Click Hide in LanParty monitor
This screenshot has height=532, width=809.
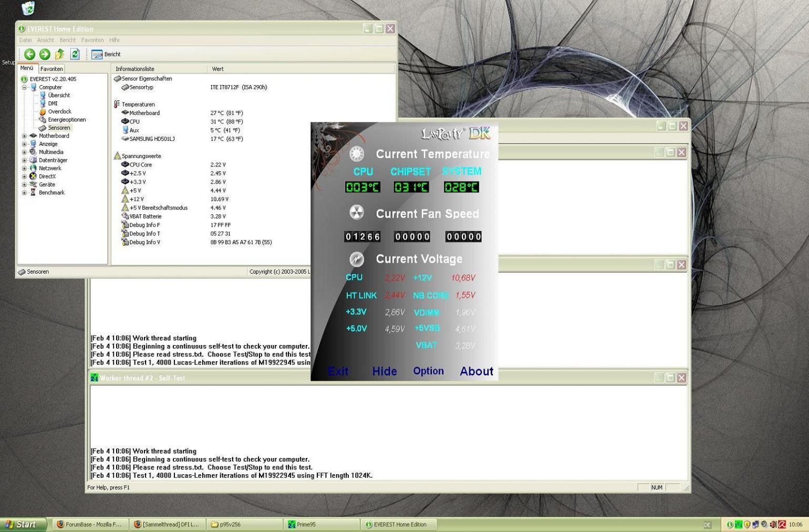pyautogui.click(x=385, y=371)
